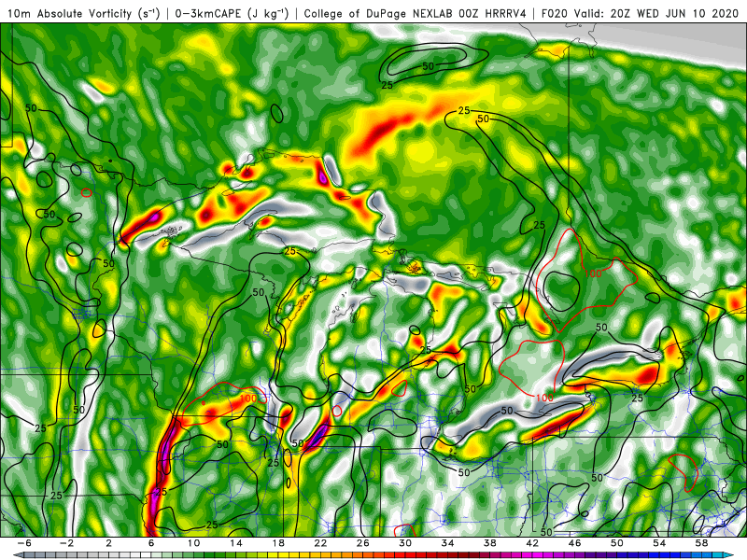Click 'Valid: 20Z WED JUN 10 2020' text
Screen dimensions: 747x560
[656, 13]
